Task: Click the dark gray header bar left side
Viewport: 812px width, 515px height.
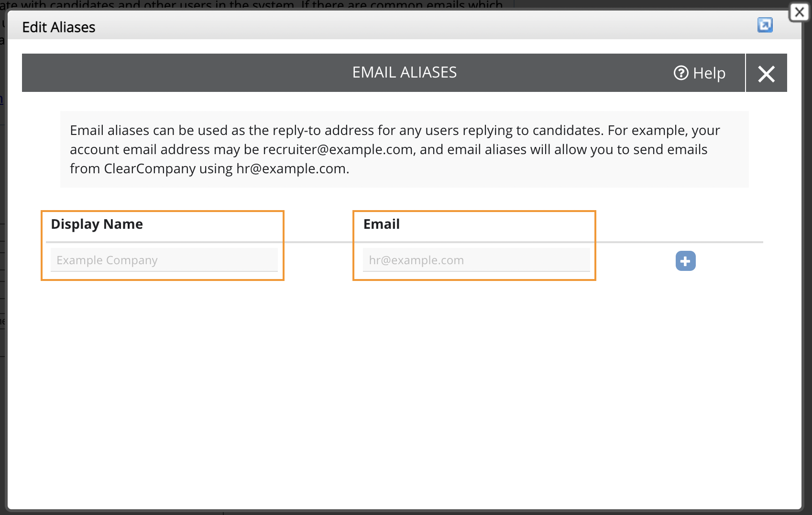Action: [143, 73]
